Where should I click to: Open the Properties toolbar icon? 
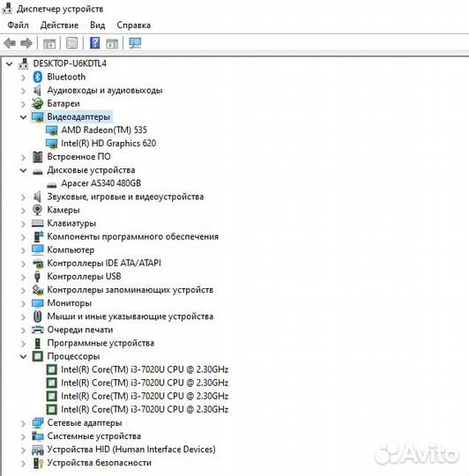coord(72,43)
